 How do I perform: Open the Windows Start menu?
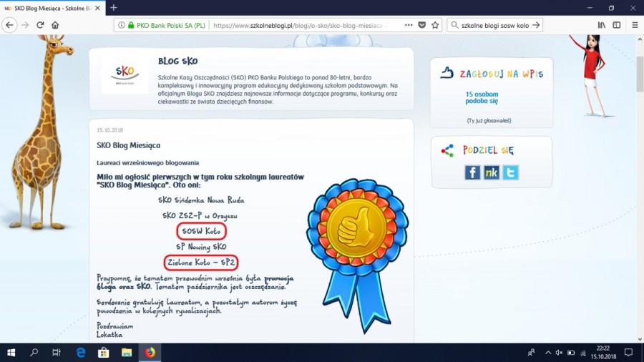pos(11,353)
